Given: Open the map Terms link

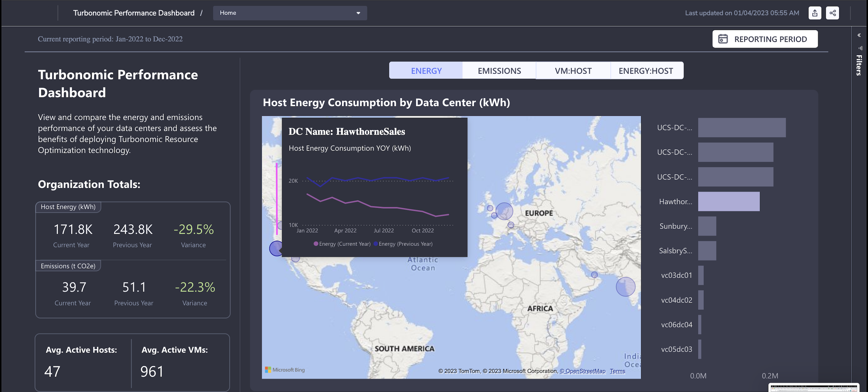Looking at the screenshot, I should [x=617, y=371].
